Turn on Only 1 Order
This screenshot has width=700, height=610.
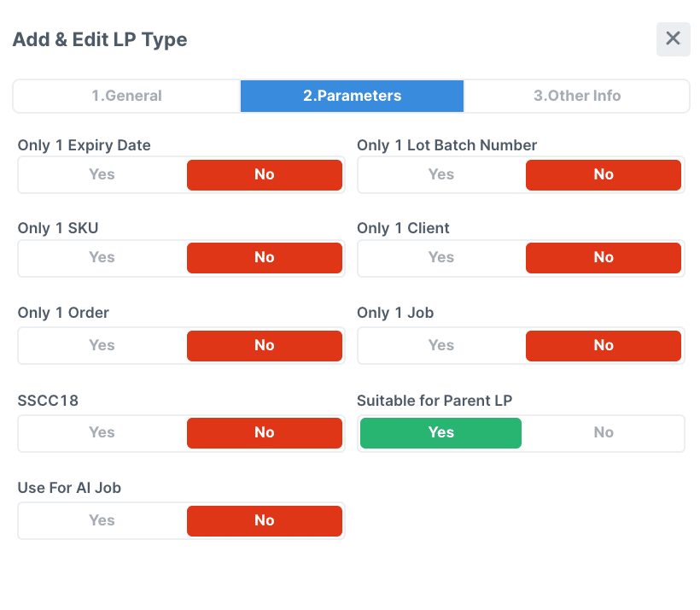(102, 345)
